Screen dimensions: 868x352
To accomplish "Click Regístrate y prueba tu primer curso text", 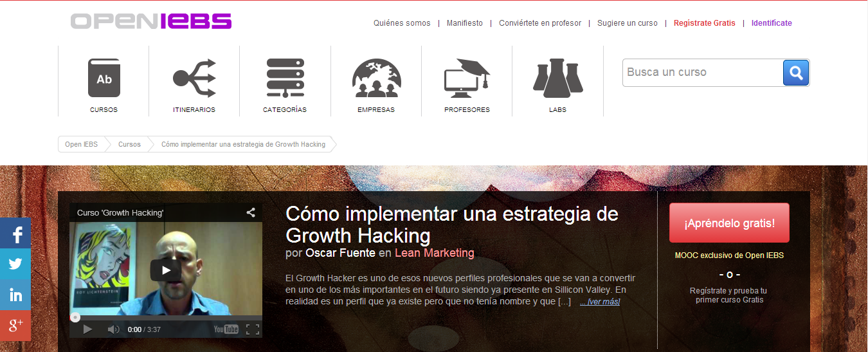I will point(728,295).
